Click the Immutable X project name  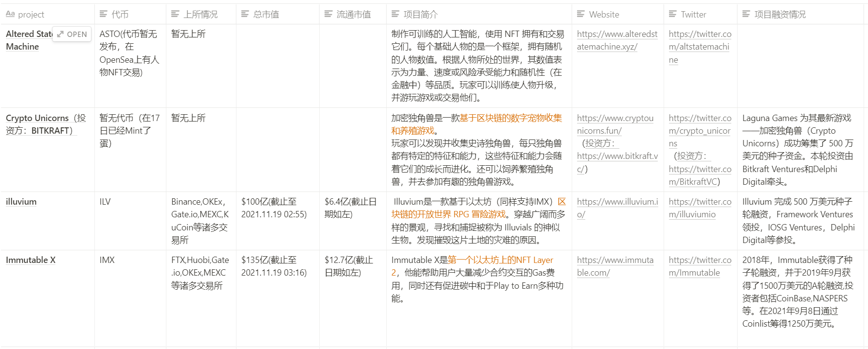pos(31,260)
